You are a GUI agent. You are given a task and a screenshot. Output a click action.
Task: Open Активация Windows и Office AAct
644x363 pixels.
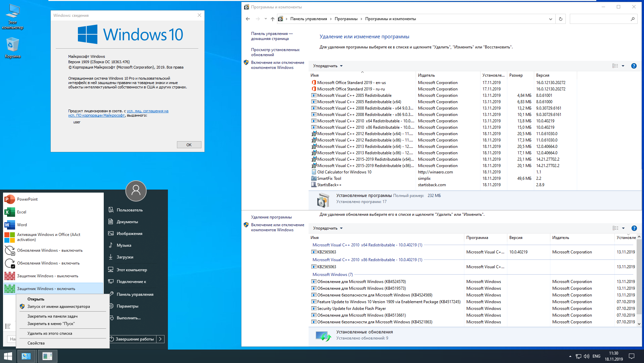[x=53, y=237]
